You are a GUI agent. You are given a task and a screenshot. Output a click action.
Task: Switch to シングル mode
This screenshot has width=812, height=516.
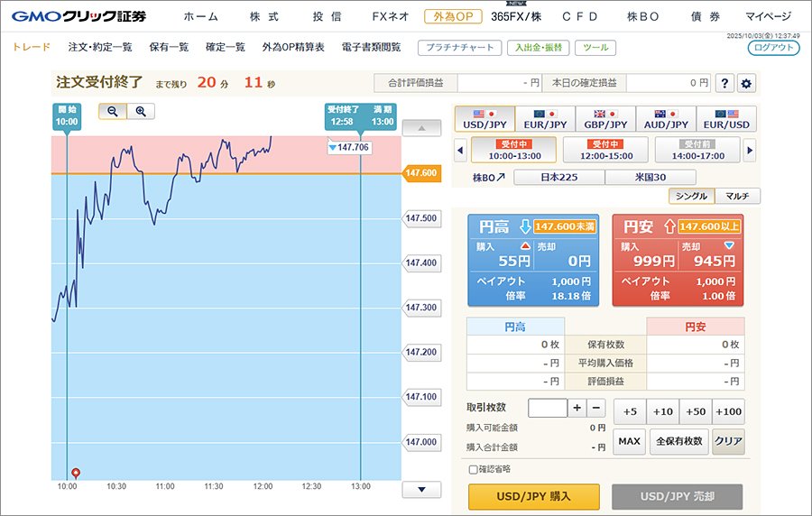pyautogui.click(x=691, y=196)
